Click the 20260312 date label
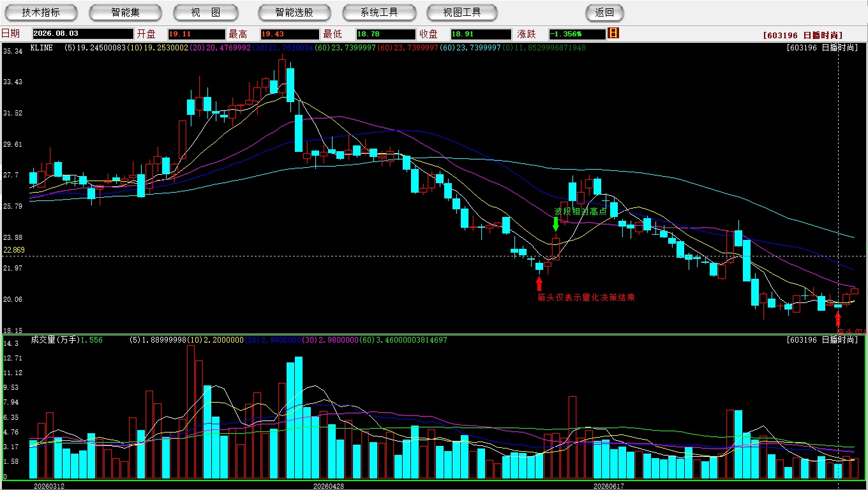Viewport: 868px width, 490px height. (x=49, y=486)
